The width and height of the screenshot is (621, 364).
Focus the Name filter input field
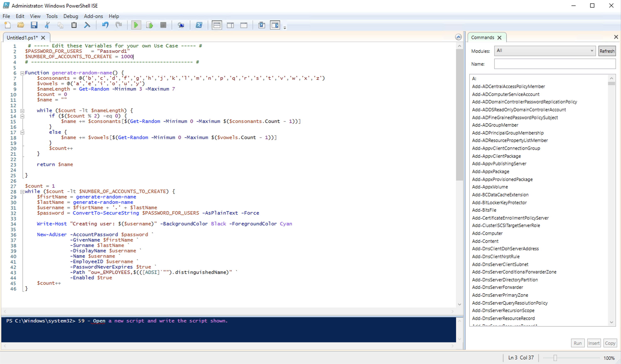[x=555, y=64]
